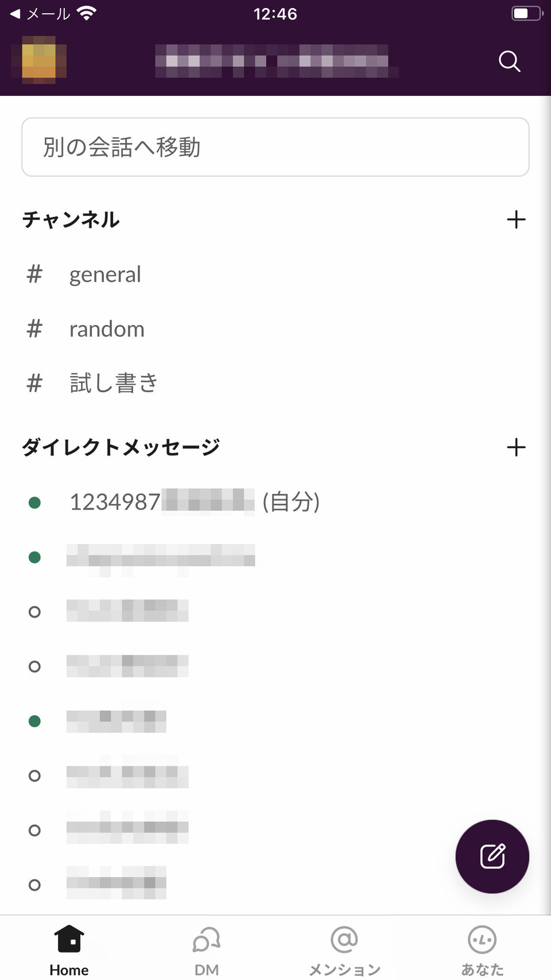Screen dimensions: 551x980
Task: Tap the compose new message button
Action: [492, 856]
